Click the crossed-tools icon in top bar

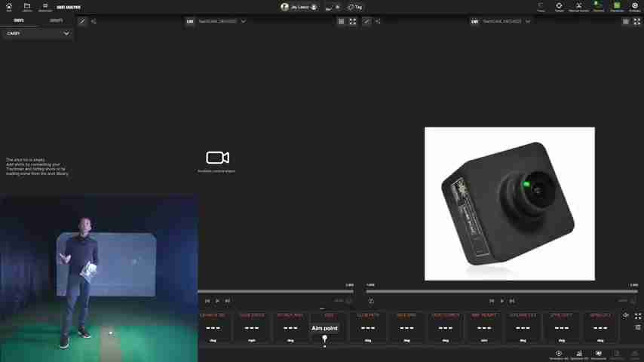pyautogui.click(x=578, y=7)
